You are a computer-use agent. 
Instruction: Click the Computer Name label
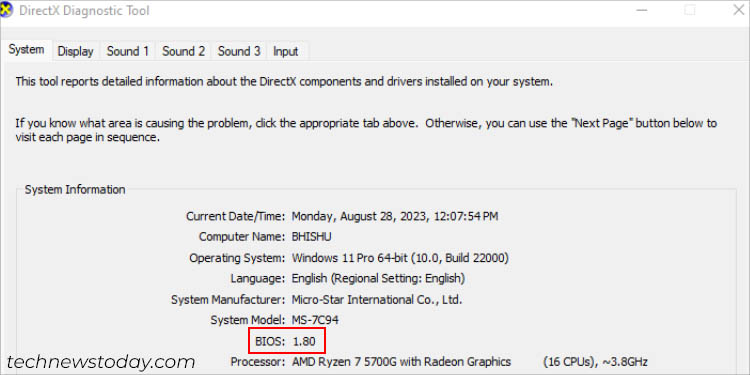tap(242, 237)
